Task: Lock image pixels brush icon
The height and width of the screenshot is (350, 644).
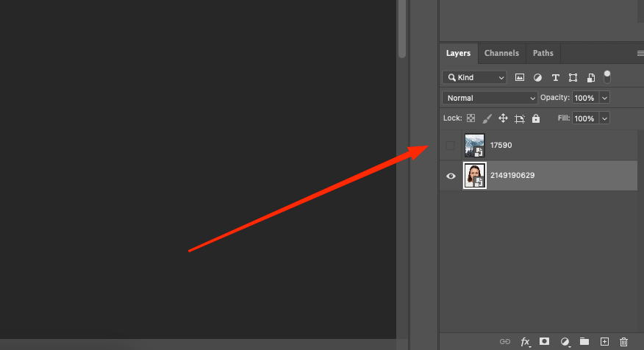Action: [x=487, y=118]
